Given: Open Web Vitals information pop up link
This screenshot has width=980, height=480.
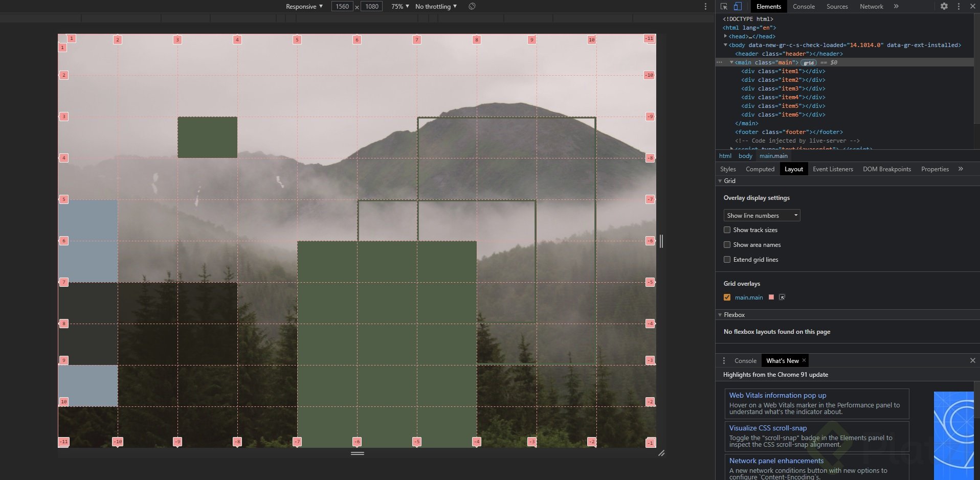Looking at the screenshot, I should tap(777, 395).
